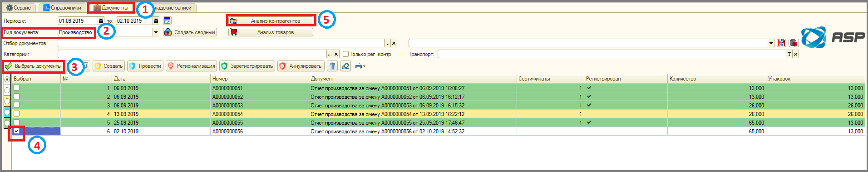Viewport: 868px width, 172px height.
Task: Click the Номер column header
Action: [260, 79]
